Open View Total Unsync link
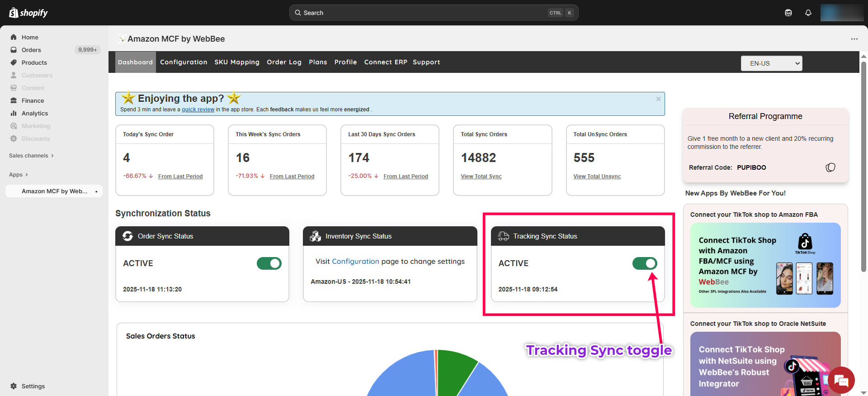868x396 pixels. pyautogui.click(x=597, y=177)
